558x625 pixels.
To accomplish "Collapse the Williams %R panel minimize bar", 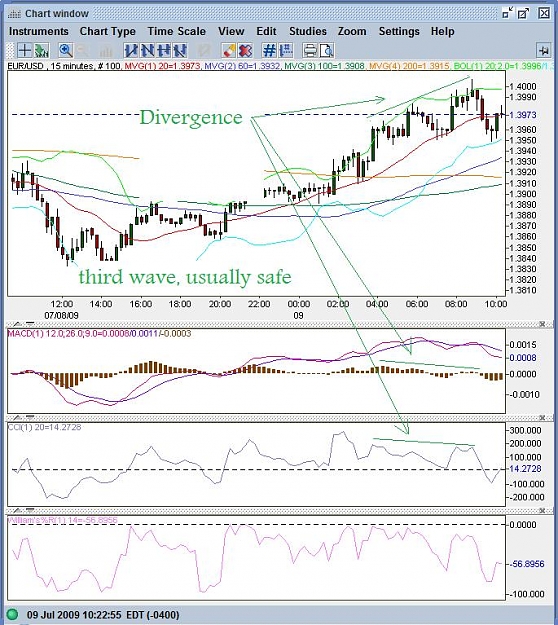I will 30,511.
